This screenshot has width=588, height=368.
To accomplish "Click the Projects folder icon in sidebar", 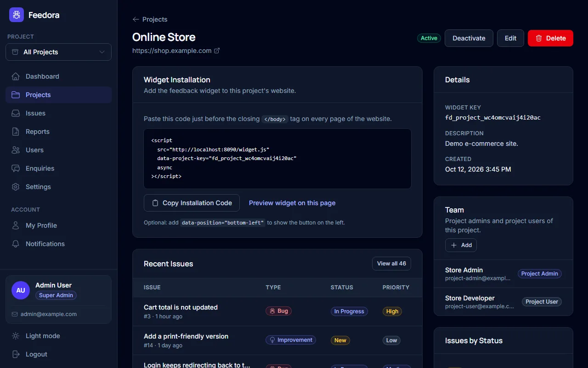I will [x=16, y=95].
